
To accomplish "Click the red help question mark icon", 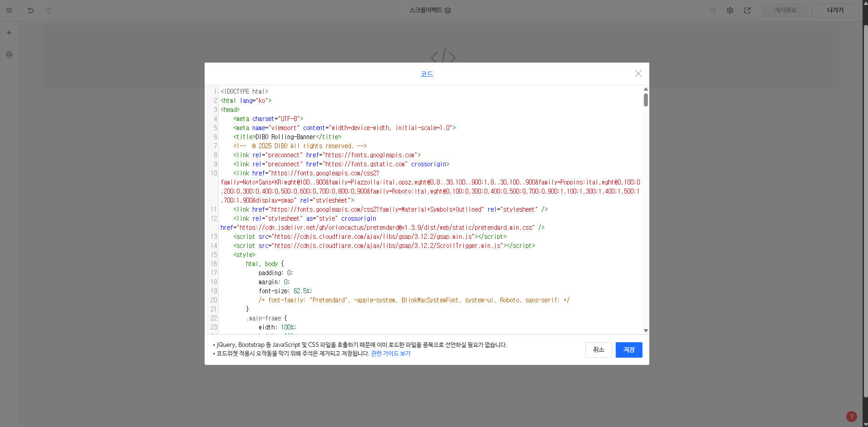I will [x=852, y=417].
